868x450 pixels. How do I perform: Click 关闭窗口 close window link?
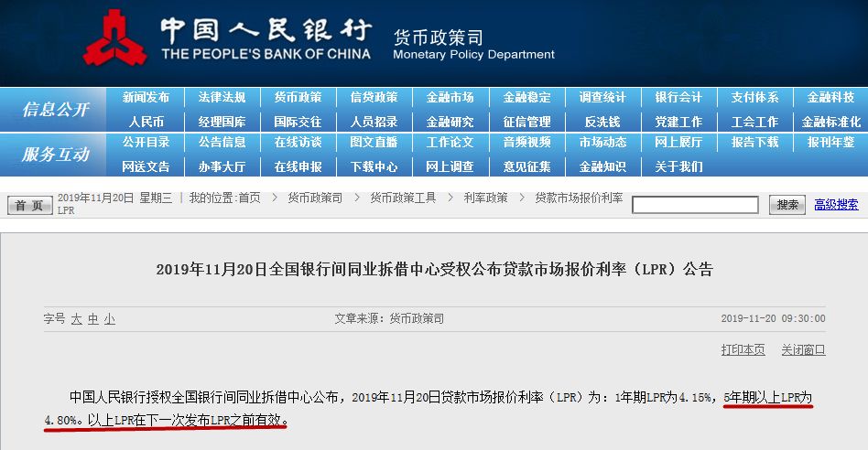(x=803, y=350)
